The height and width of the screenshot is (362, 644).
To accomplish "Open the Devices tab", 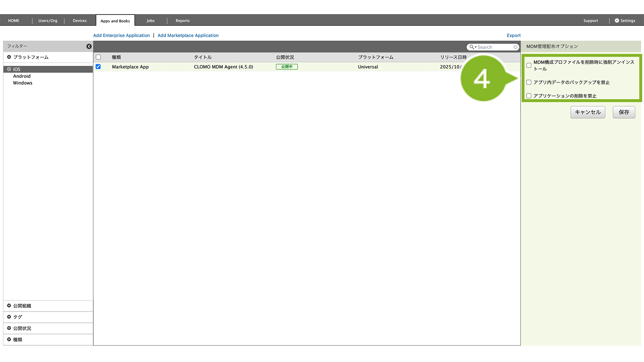I will tap(80, 21).
